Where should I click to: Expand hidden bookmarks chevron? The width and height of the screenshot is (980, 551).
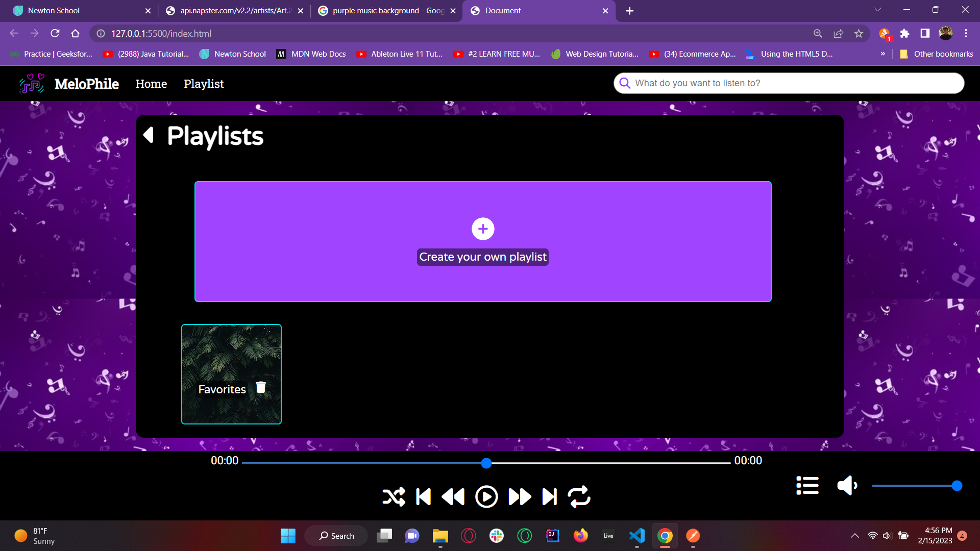(883, 54)
